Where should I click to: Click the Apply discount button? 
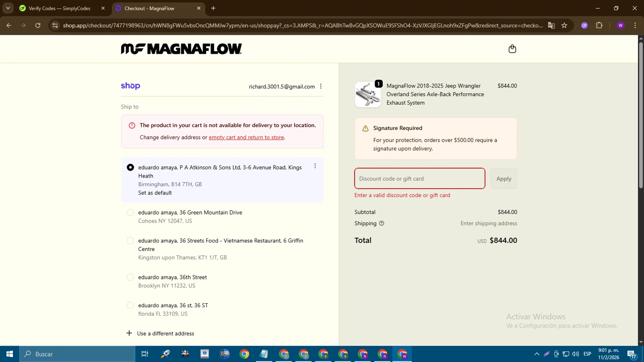point(504,178)
